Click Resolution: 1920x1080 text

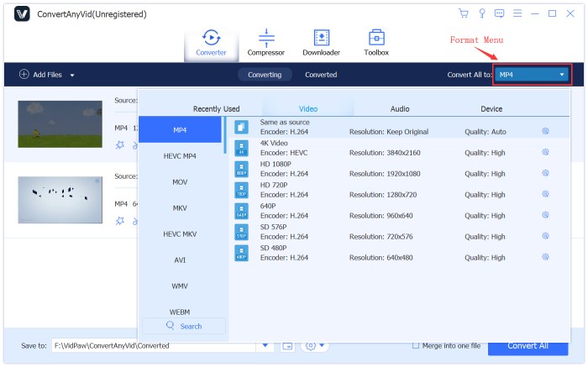tap(385, 174)
